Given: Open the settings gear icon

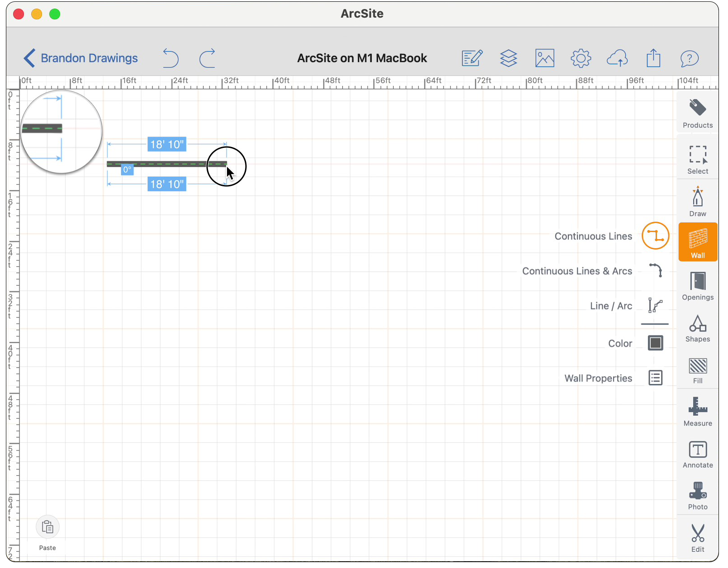Looking at the screenshot, I should [x=581, y=58].
